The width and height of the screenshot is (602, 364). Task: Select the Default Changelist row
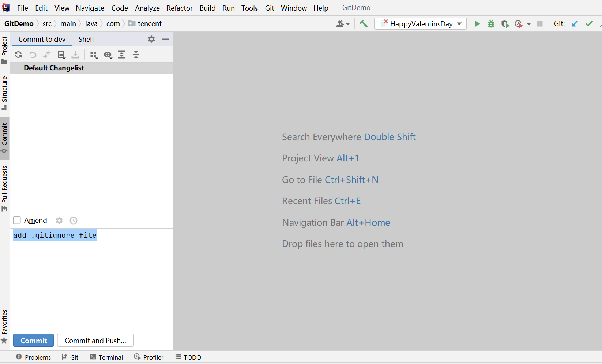pyautogui.click(x=91, y=68)
